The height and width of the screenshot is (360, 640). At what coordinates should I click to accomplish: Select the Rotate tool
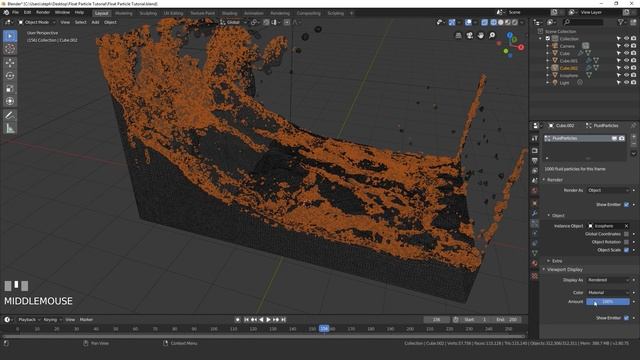10,76
